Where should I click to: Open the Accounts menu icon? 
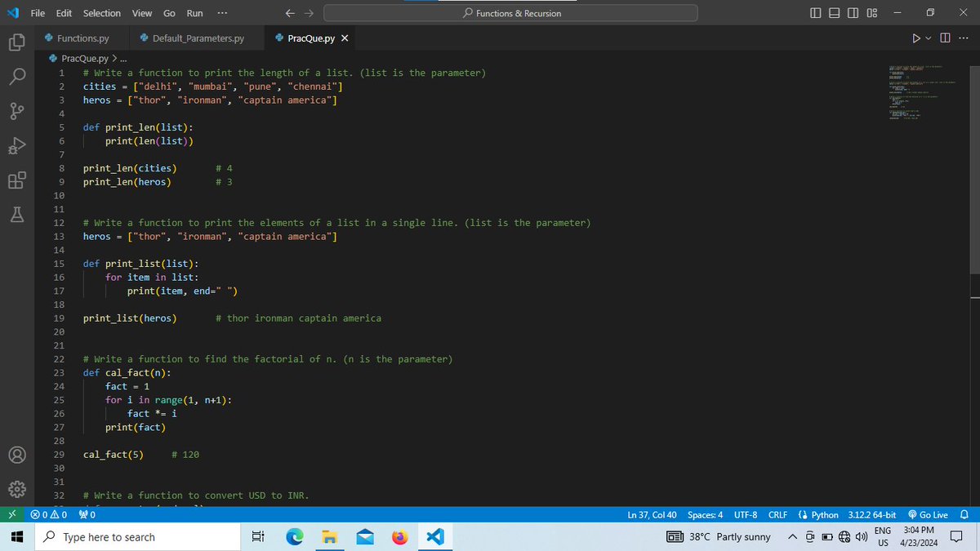(18, 455)
